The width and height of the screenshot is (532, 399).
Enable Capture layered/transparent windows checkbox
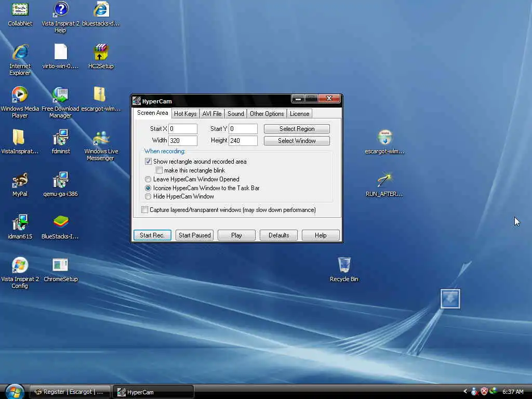pos(144,210)
